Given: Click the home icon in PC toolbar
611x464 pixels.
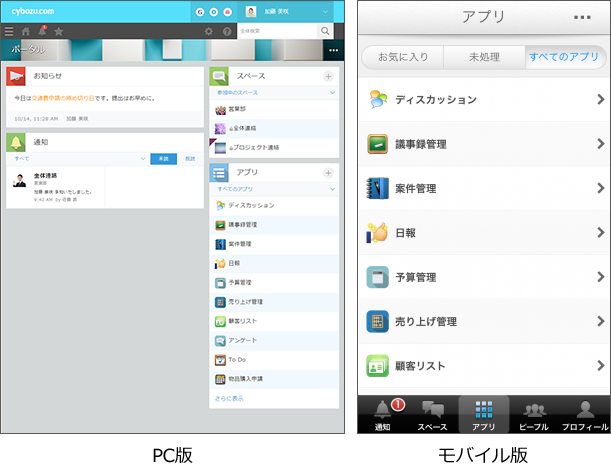Looking at the screenshot, I should 26,32.
